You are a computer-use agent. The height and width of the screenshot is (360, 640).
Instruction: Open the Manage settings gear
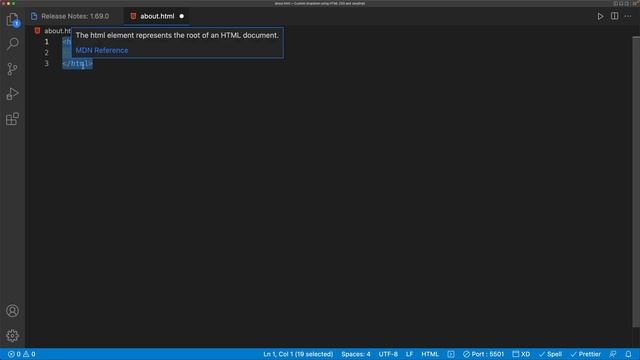(x=12, y=336)
